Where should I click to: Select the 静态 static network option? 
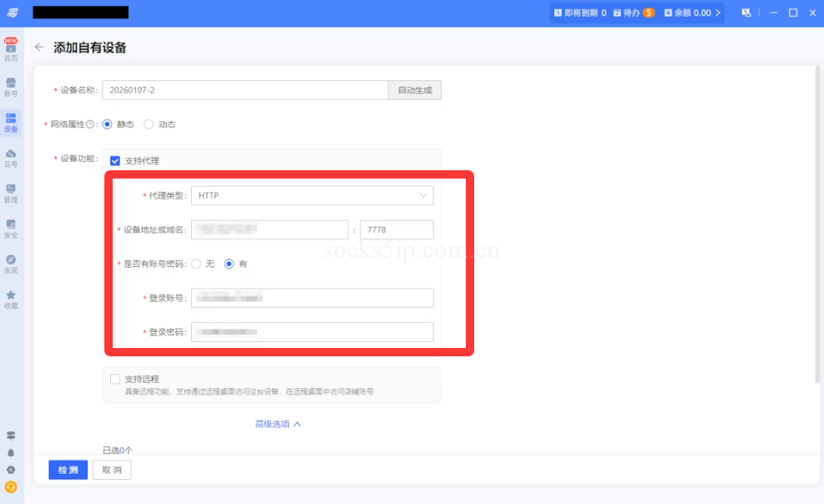pyautogui.click(x=107, y=124)
